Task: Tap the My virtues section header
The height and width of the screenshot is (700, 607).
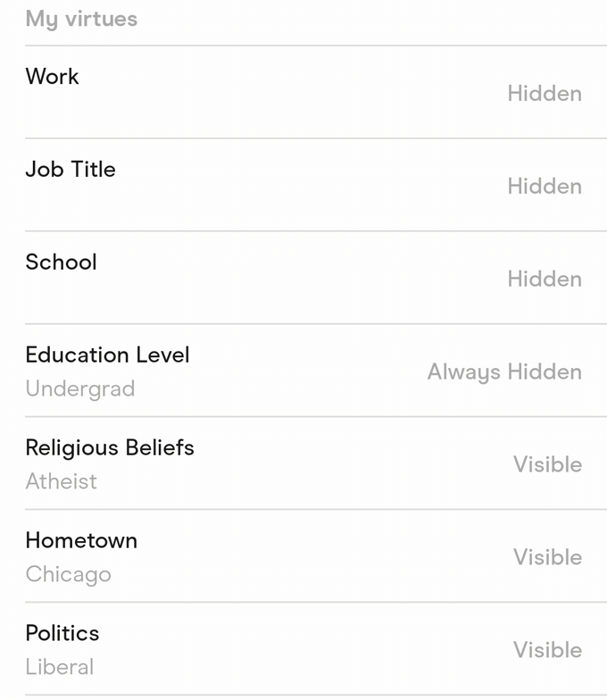Action: click(81, 20)
